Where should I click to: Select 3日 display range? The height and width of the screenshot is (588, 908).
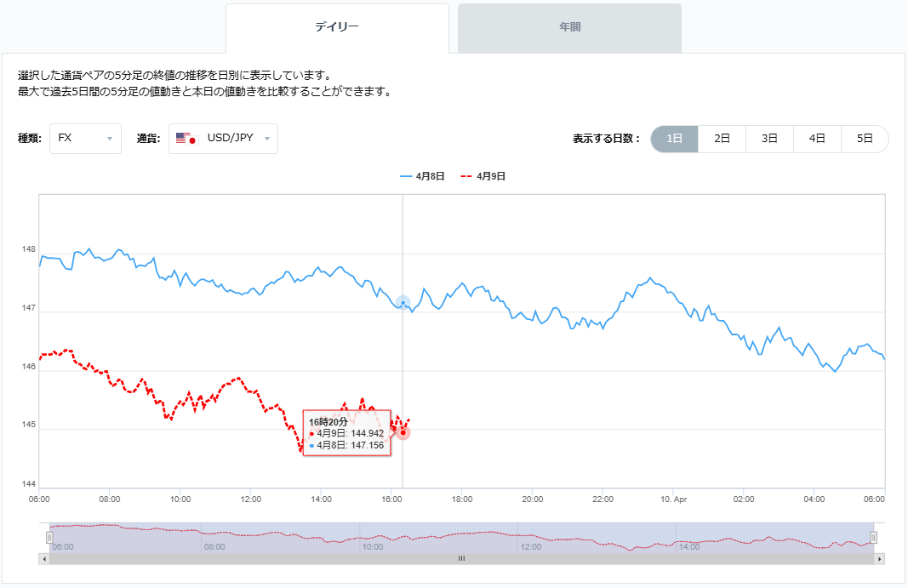coord(769,139)
